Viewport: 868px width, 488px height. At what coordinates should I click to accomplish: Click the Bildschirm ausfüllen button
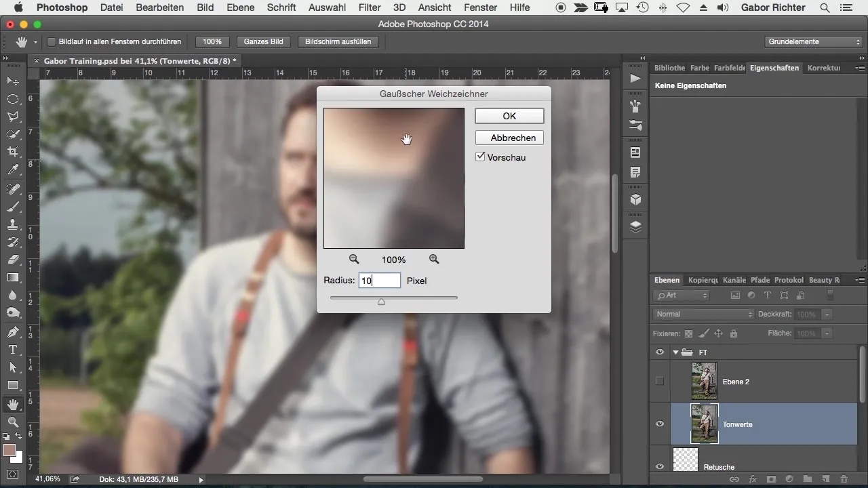[x=338, y=42]
